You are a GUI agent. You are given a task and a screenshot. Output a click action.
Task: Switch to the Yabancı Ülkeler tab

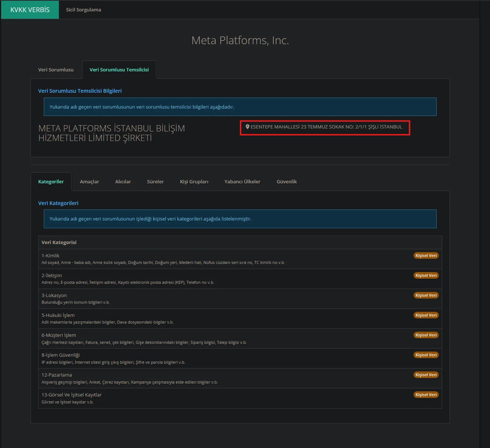coord(242,181)
